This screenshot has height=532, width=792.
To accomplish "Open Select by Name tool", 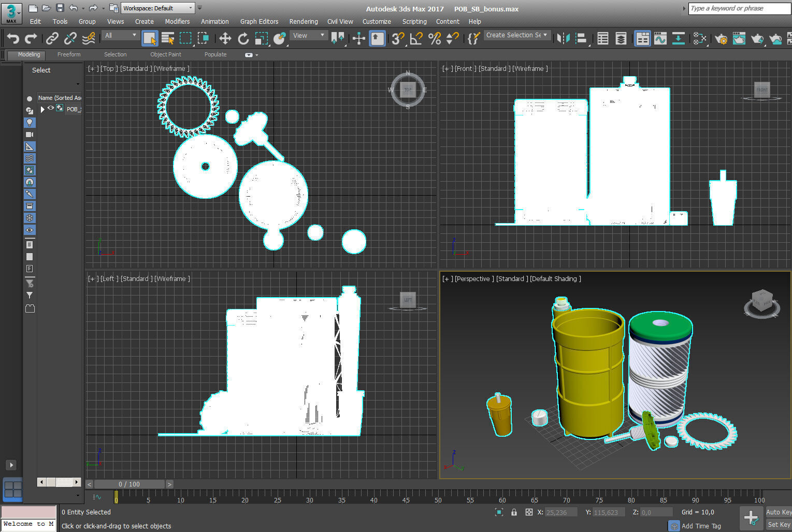I will [x=167, y=38].
